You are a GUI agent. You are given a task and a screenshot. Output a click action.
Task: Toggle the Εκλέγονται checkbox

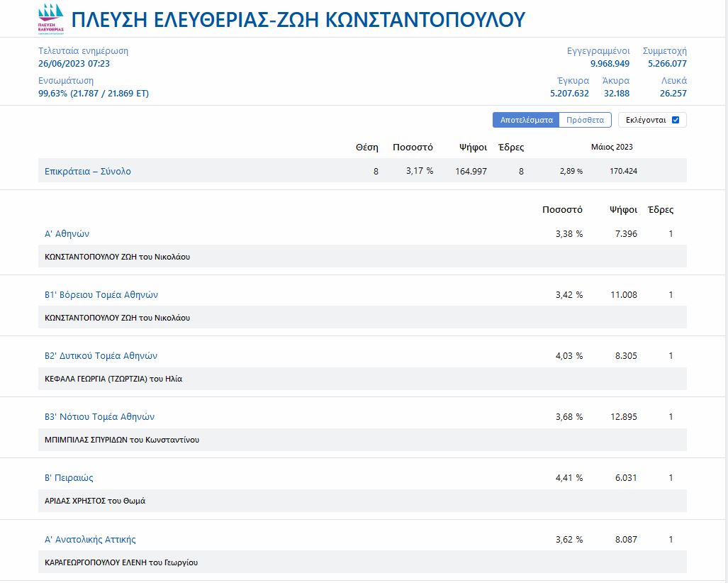pos(675,120)
